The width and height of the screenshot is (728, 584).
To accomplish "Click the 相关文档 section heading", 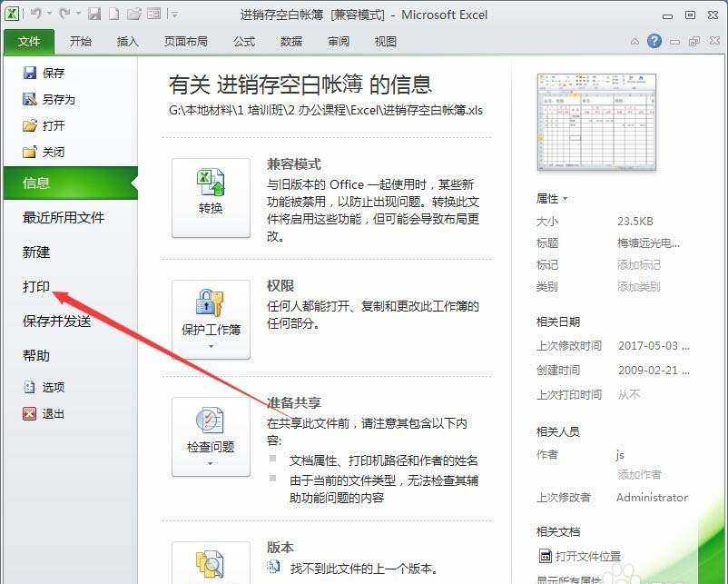I will (558, 531).
